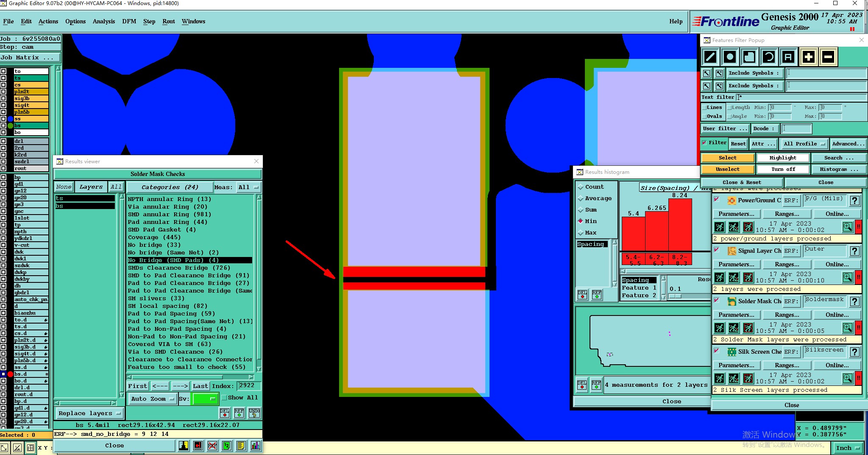Click the REF icon in Results viewer

click(239, 413)
